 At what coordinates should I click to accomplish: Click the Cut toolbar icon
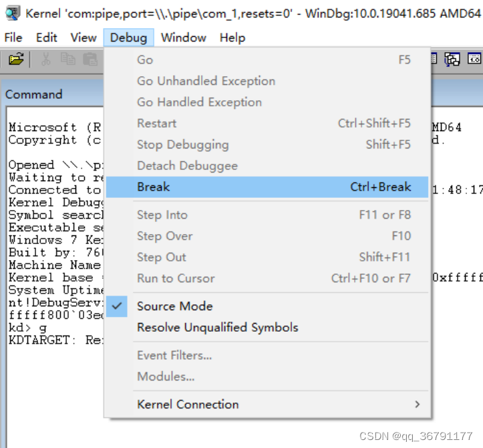point(46,60)
